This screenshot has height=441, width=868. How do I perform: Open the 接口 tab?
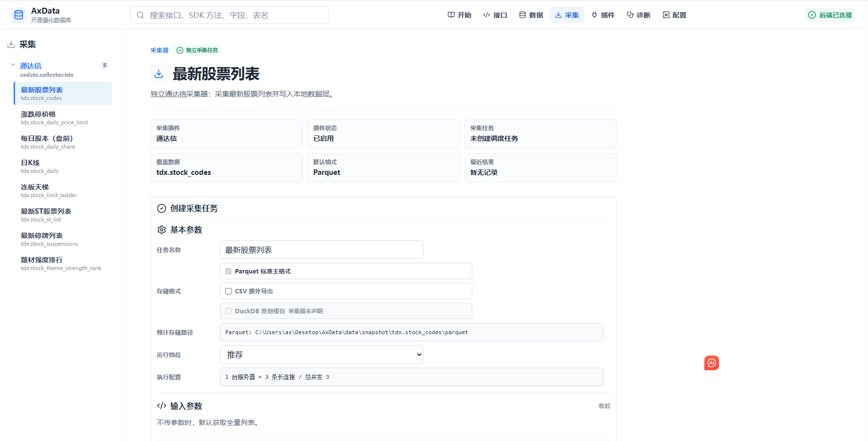click(x=495, y=15)
